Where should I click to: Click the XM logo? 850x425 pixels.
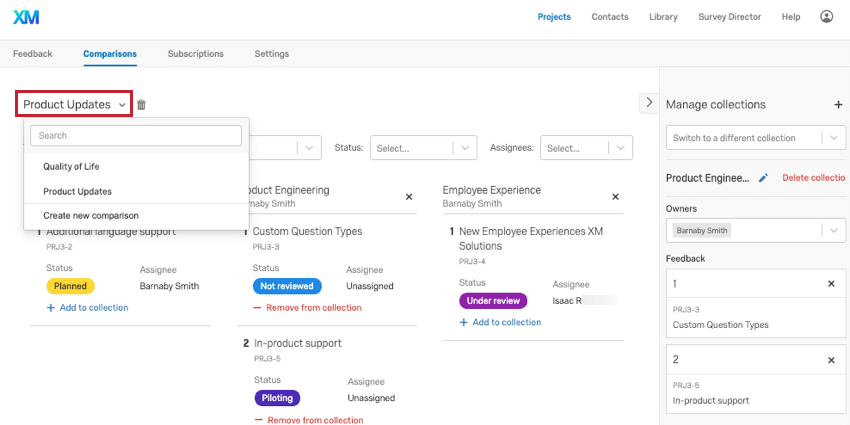click(27, 17)
